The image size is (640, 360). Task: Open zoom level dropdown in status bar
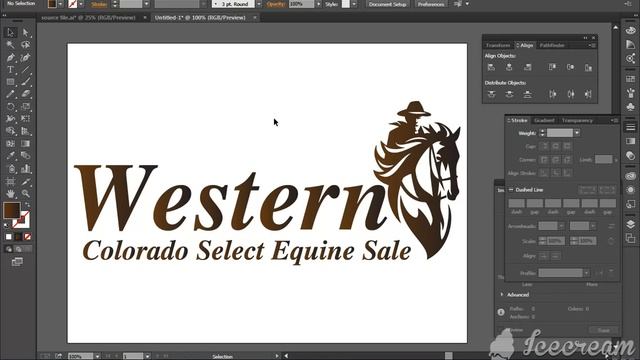pyautogui.click(x=97, y=356)
